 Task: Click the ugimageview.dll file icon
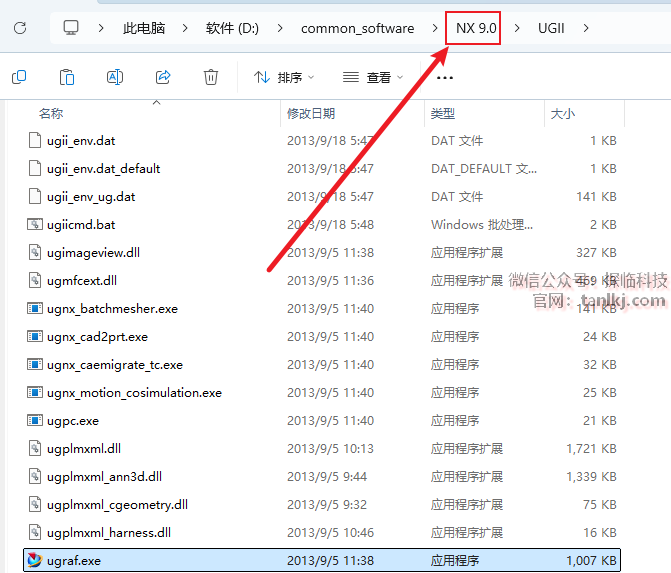point(35,252)
